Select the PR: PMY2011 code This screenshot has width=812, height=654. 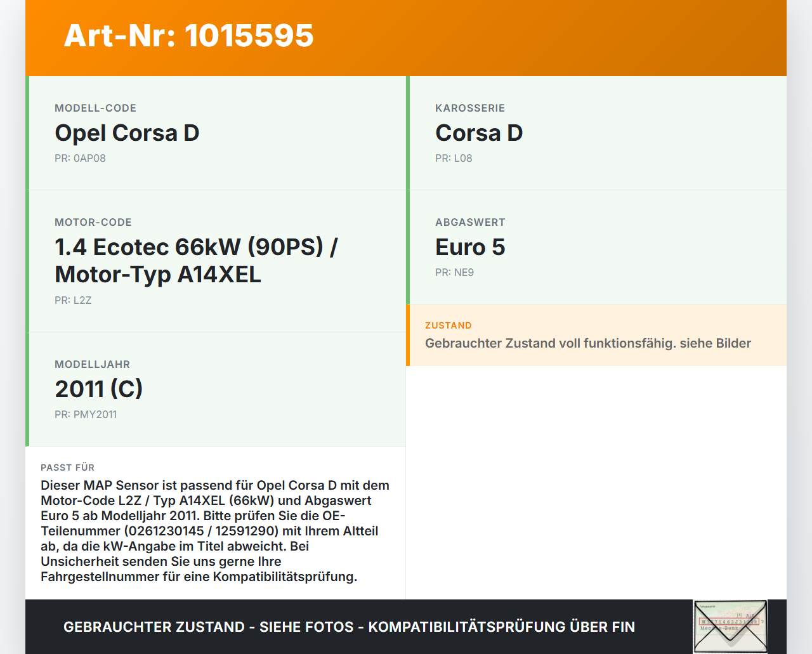[86, 414]
